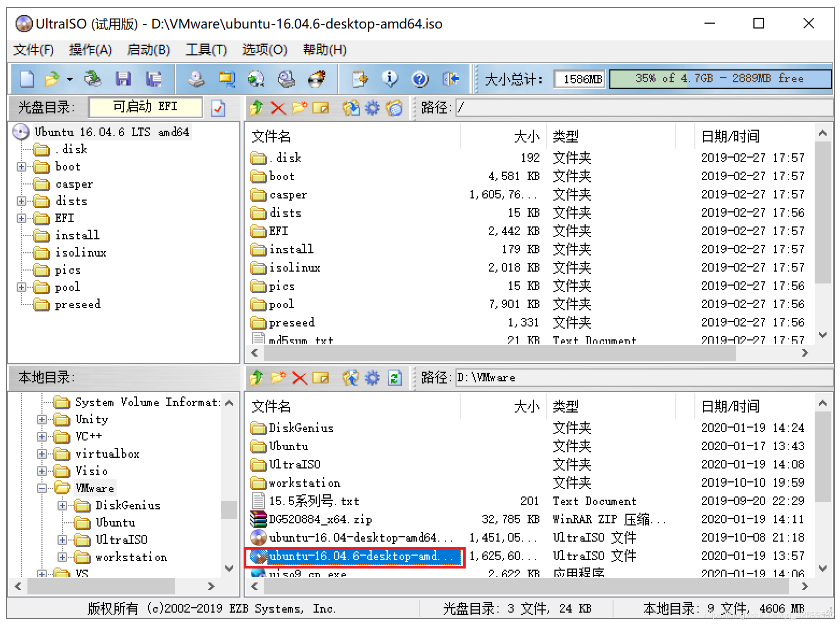The image size is (840, 625).
Task: Click the Help question mark icon
Action: (420, 80)
